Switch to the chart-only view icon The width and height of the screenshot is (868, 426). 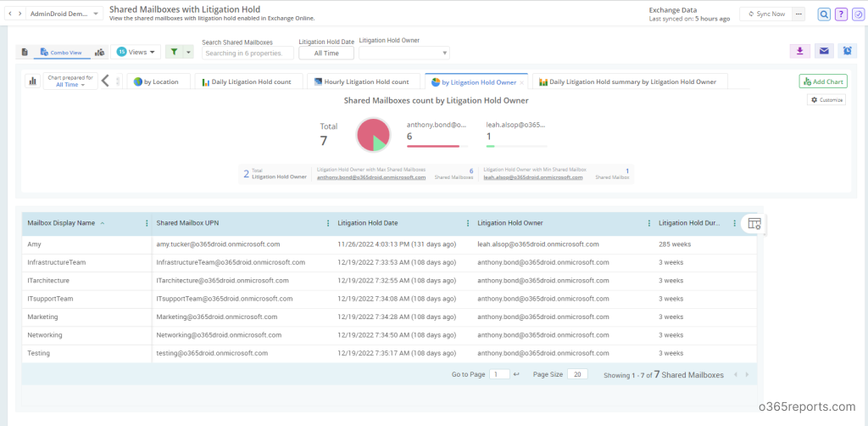[x=100, y=52]
